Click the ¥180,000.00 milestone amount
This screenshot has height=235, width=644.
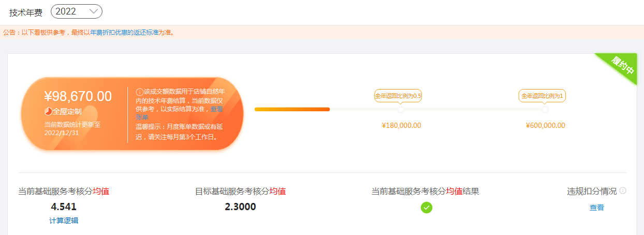(401, 125)
